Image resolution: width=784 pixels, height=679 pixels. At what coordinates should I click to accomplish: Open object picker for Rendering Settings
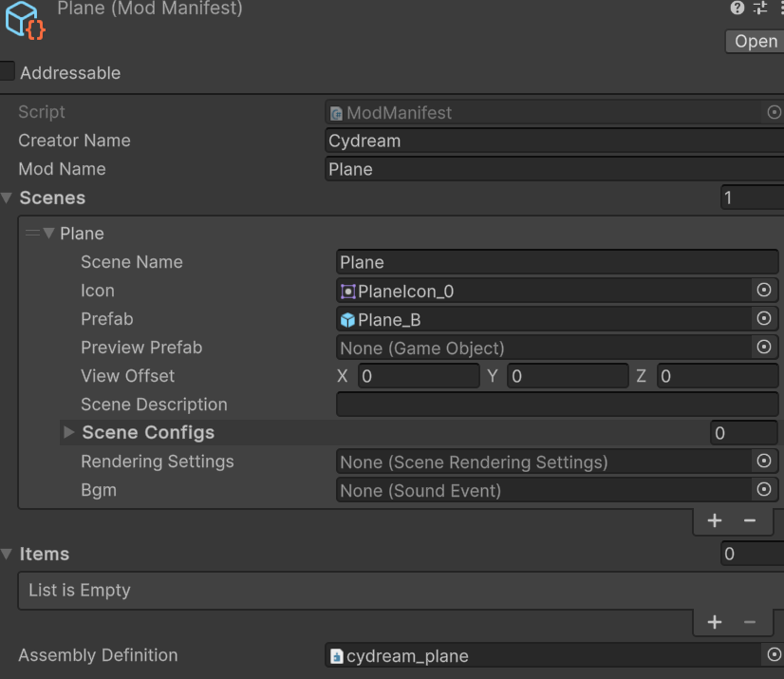763,462
